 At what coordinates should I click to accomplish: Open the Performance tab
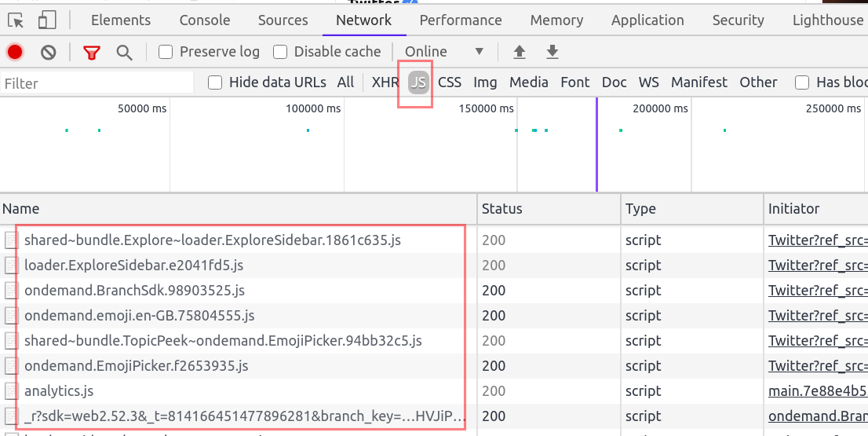pos(461,20)
